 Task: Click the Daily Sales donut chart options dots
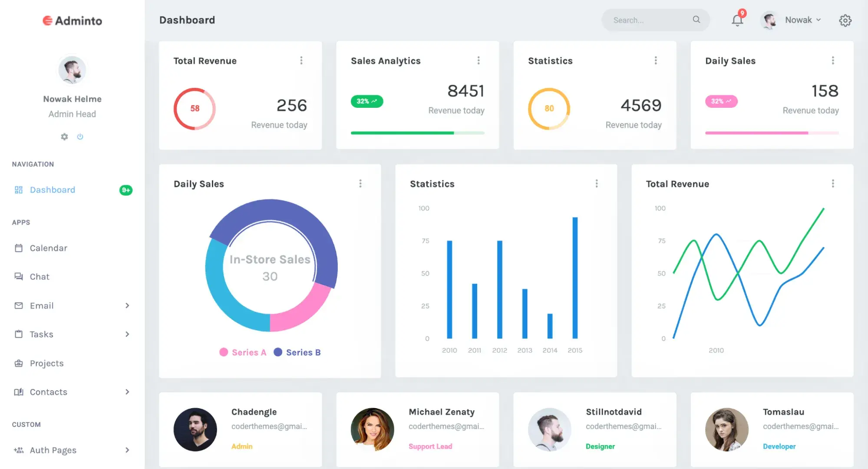point(360,183)
